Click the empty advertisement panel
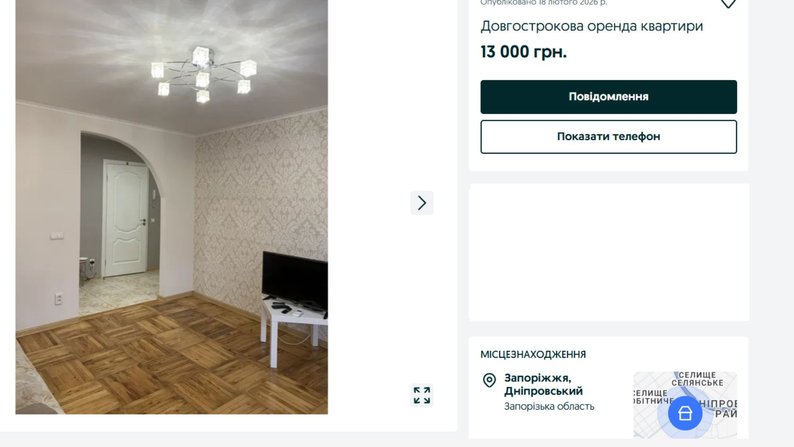 click(x=609, y=252)
